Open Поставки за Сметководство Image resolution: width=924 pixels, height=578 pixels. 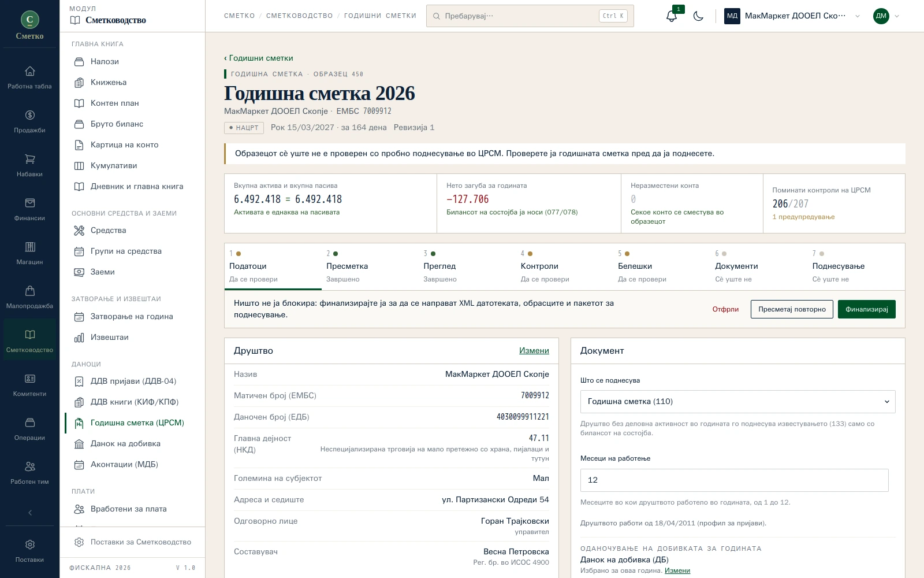click(132, 542)
